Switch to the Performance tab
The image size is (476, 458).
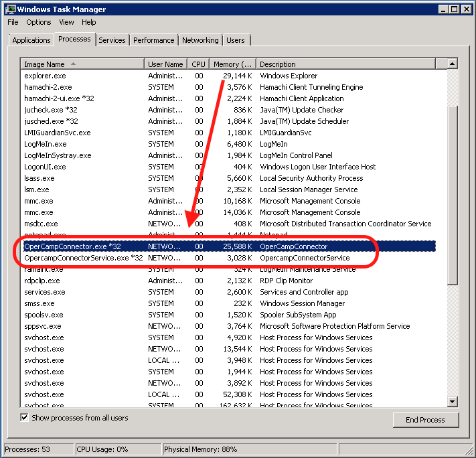click(x=154, y=40)
